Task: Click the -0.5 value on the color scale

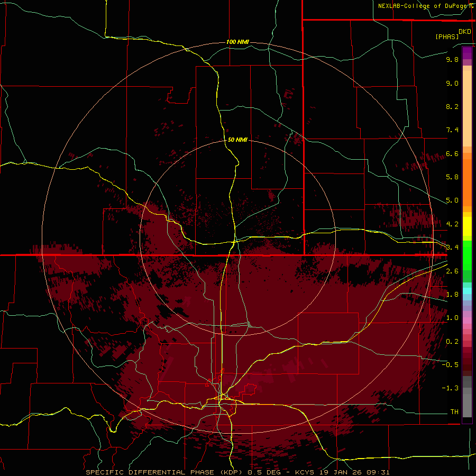Action: coord(450,365)
